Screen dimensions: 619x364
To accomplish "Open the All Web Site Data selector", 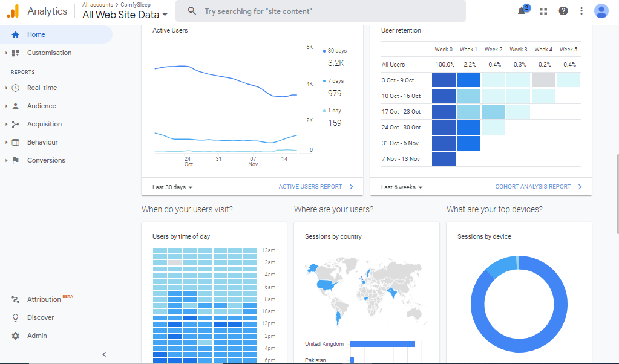I will (125, 15).
